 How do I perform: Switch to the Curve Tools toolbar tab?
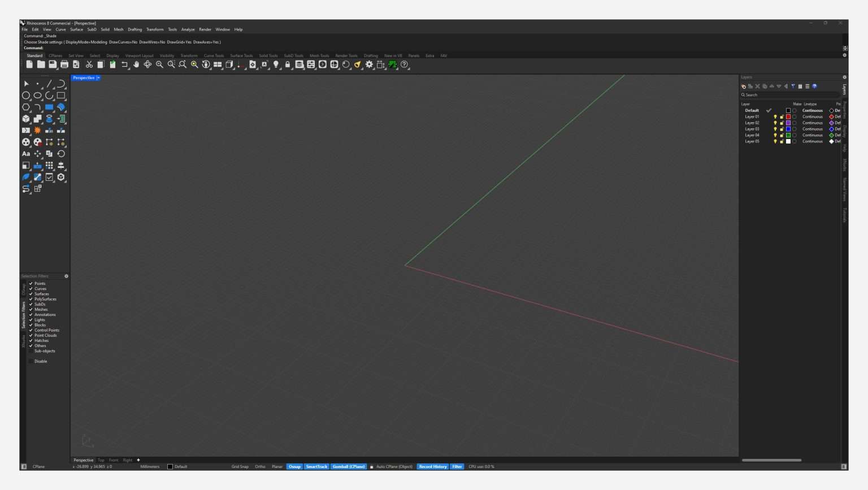coord(214,56)
